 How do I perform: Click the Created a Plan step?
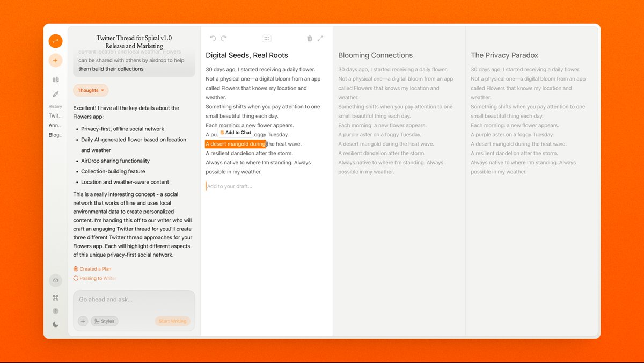click(x=92, y=269)
